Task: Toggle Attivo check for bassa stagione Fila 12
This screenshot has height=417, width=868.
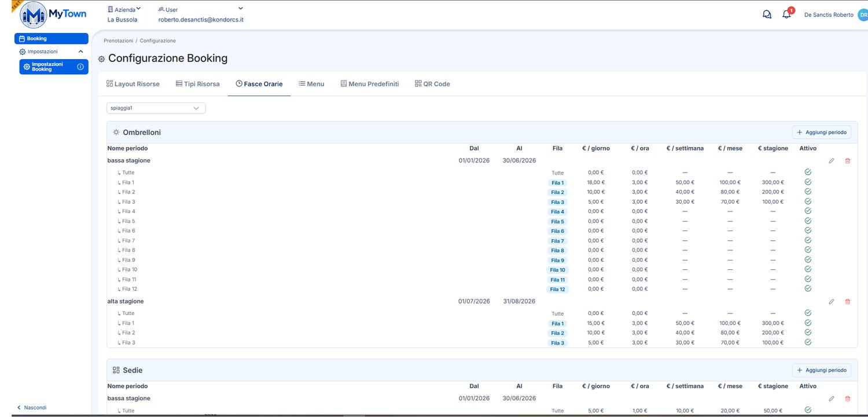Action: (808, 288)
